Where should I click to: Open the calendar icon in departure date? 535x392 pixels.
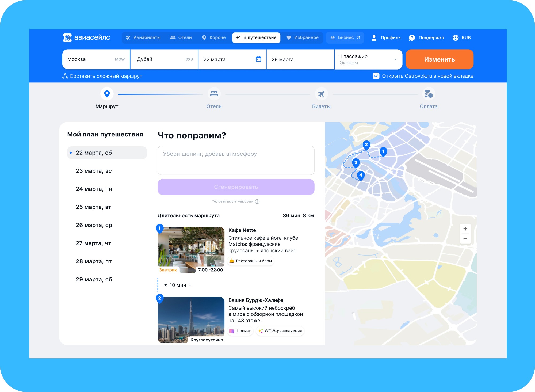(x=258, y=59)
